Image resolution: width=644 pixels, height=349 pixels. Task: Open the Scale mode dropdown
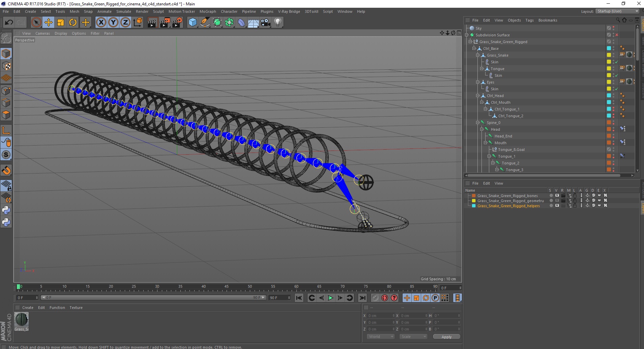click(x=413, y=337)
